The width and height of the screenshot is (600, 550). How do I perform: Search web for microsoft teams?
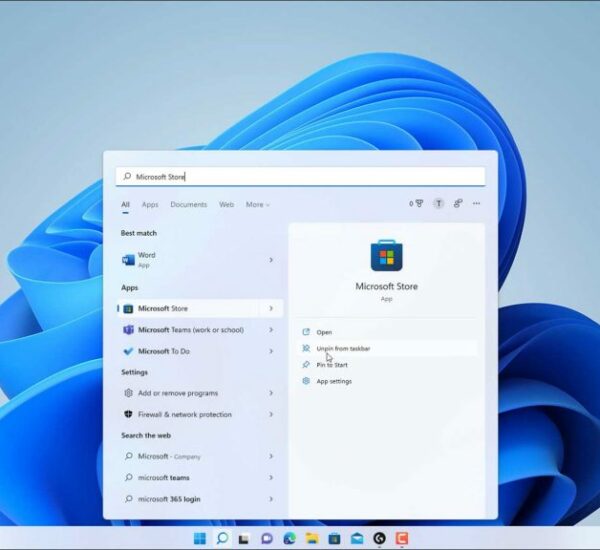click(201, 477)
